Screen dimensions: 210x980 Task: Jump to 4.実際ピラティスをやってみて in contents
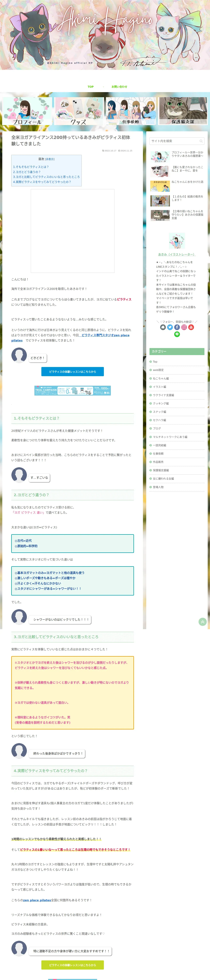point(42,182)
